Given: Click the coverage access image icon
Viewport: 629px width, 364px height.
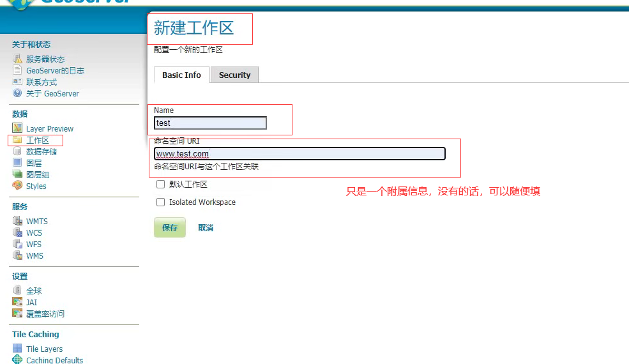Looking at the screenshot, I should pos(17,314).
